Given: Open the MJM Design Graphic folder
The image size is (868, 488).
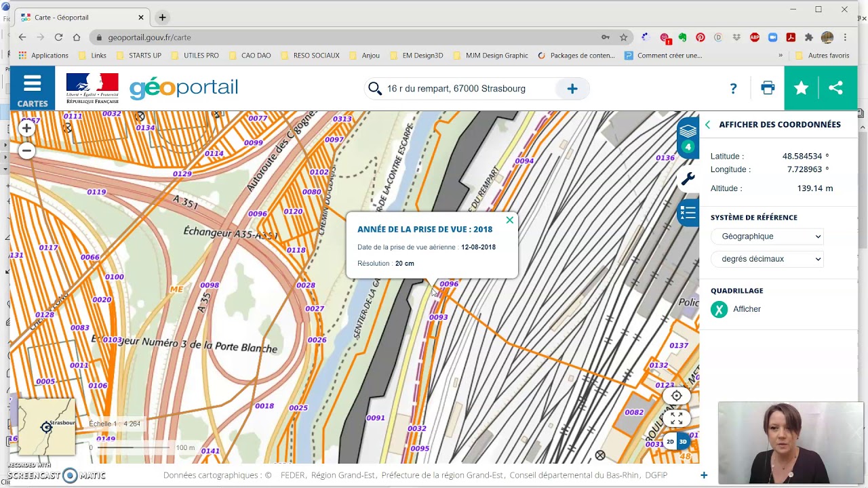Looking at the screenshot, I should point(491,56).
